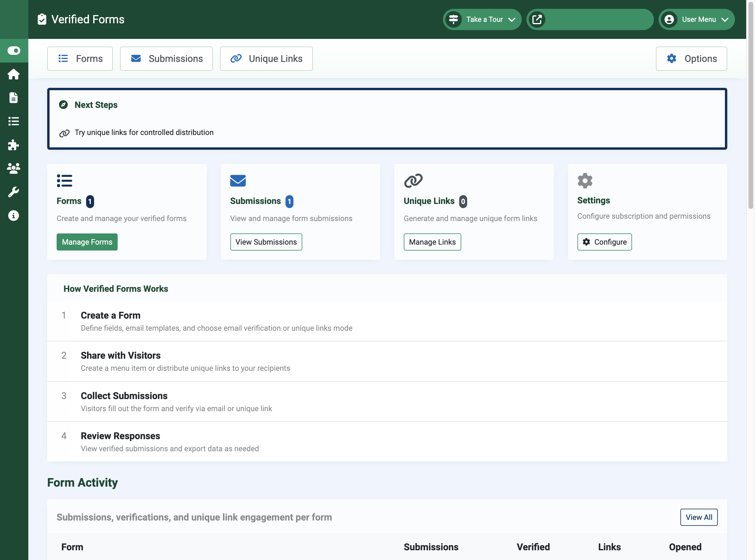Click the Manage Forms button
The width and height of the screenshot is (755, 560).
(87, 242)
